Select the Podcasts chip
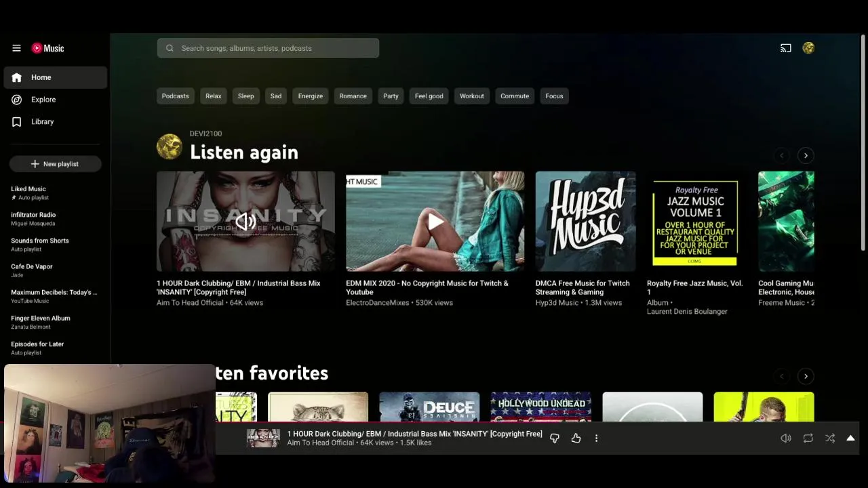The width and height of the screenshot is (868, 488). point(176,96)
